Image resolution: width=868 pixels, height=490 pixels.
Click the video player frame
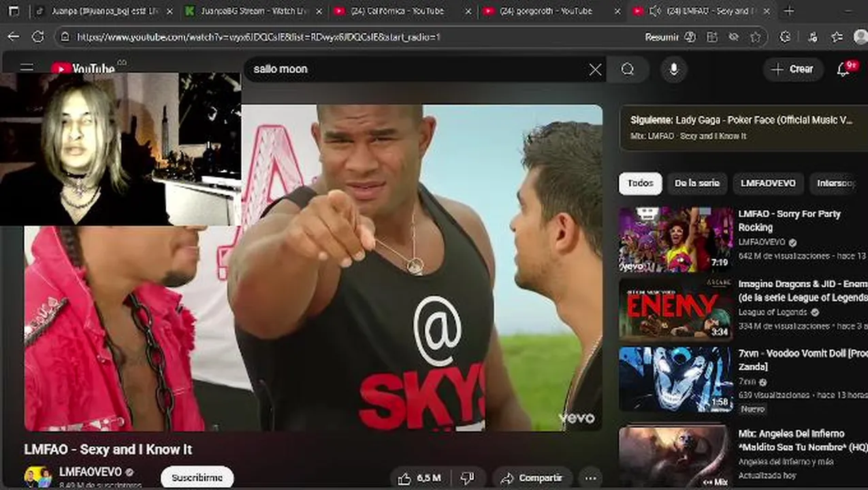(313, 267)
